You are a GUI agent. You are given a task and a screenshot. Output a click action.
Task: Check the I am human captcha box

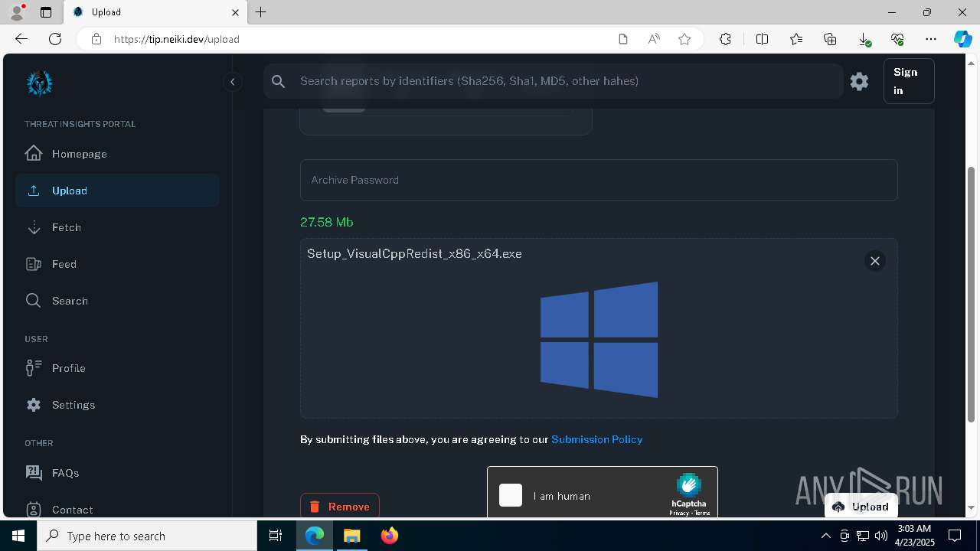[x=511, y=495]
